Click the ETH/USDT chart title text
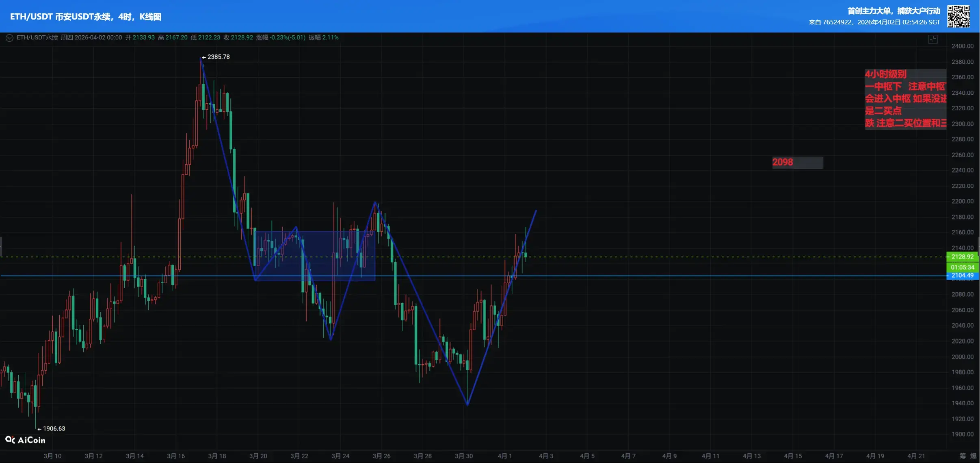The width and height of the screenshot is (980, 463). point(86,17)
